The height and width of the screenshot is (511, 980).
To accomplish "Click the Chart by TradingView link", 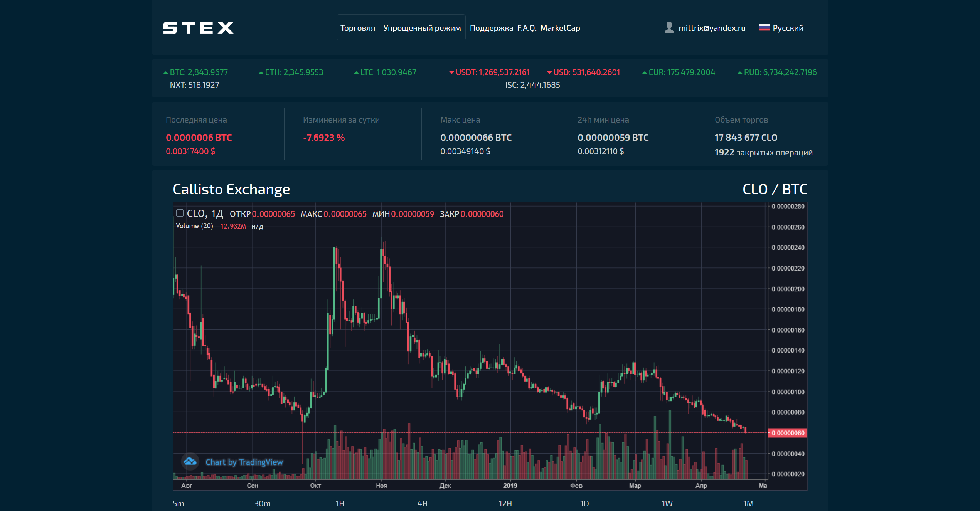I will point(244,462).
